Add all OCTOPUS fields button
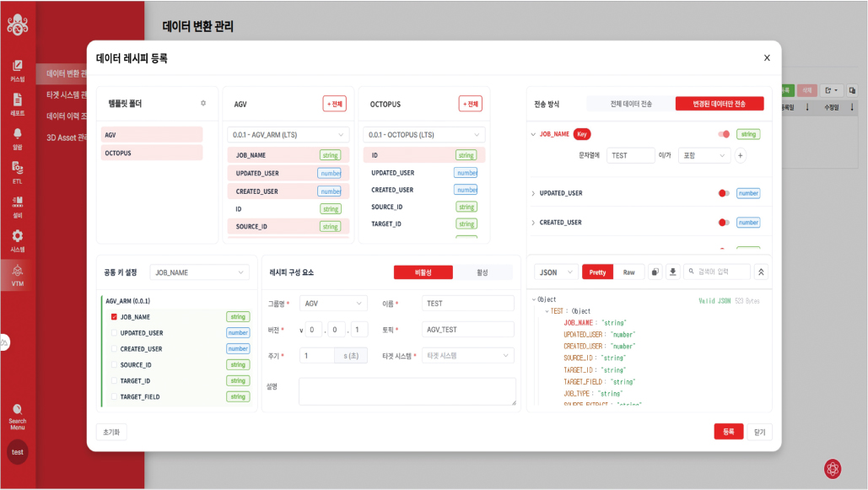The width and height of the screenshot is (868, 490). (x=471, y=104)
